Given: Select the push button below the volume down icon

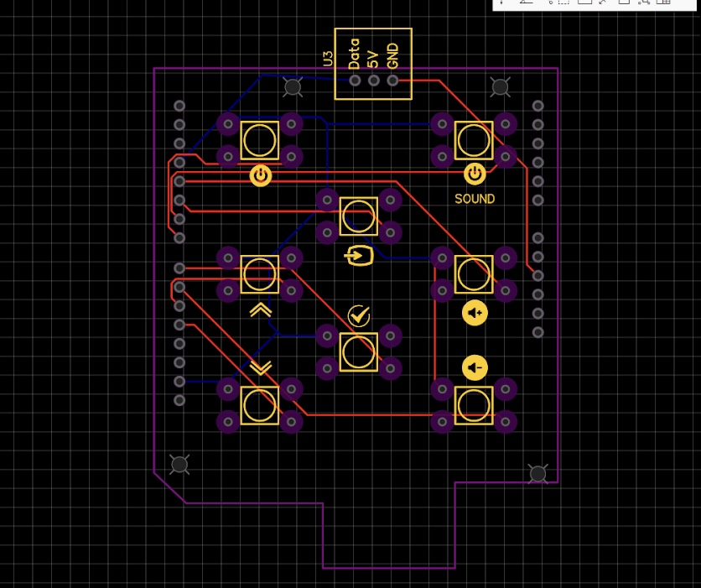Looking at the screenshot, I should (474, 406).
